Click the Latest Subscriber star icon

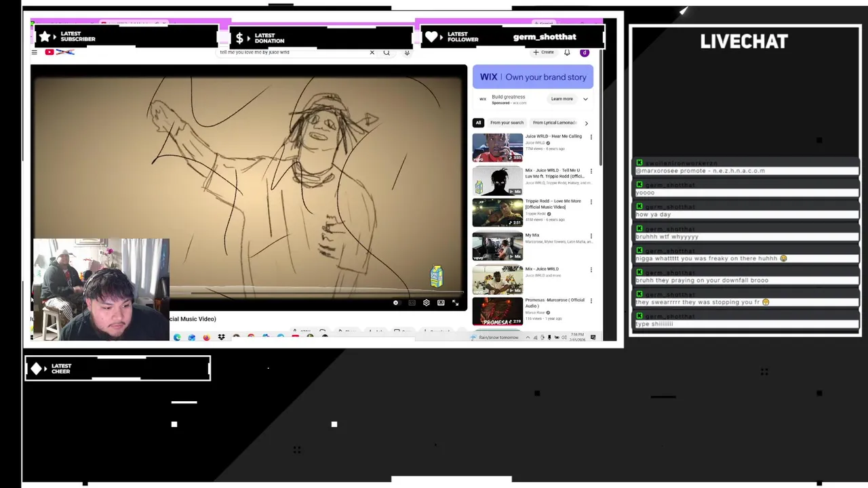point(45,37)
